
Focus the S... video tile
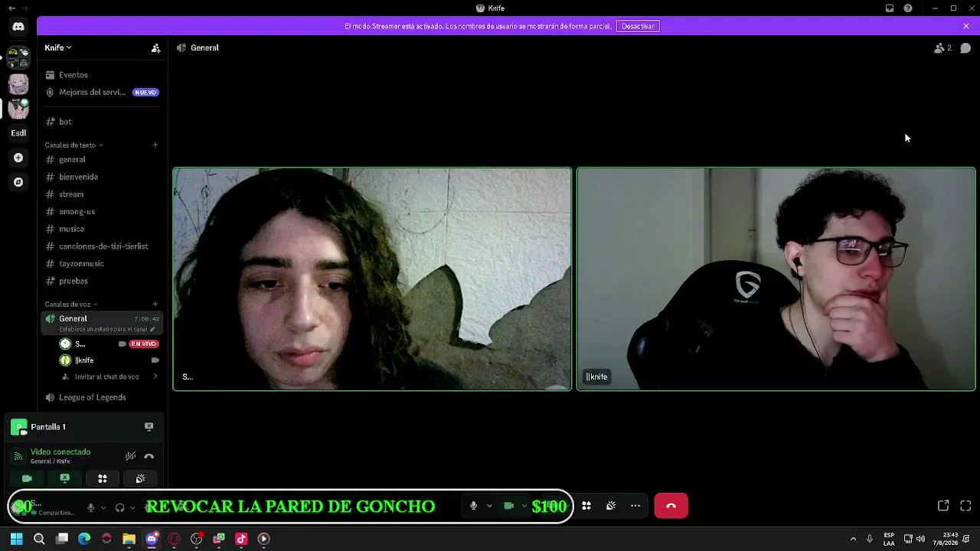tap(372, 279)
